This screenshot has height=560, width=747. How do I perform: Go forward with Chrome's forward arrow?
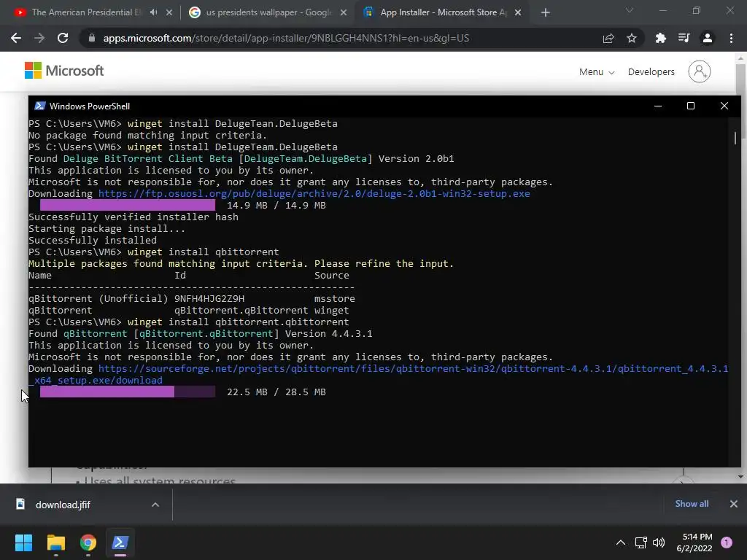pos(39,38)
